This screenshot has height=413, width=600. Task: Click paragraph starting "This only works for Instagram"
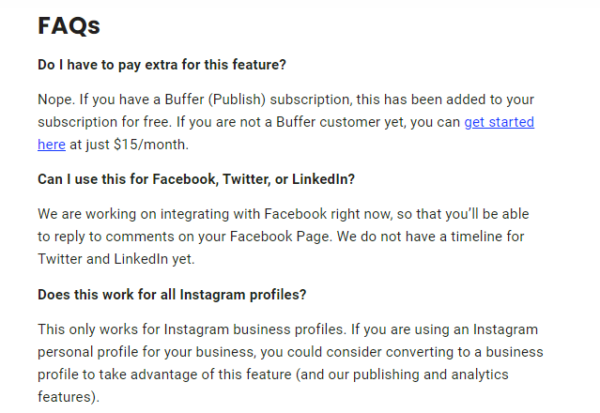coord(290,363)
